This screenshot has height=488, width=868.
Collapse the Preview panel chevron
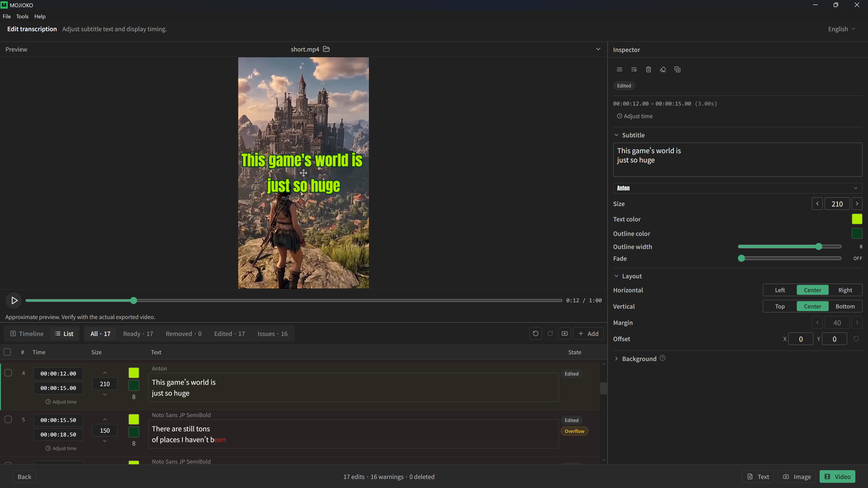click(x=598, y=49)
